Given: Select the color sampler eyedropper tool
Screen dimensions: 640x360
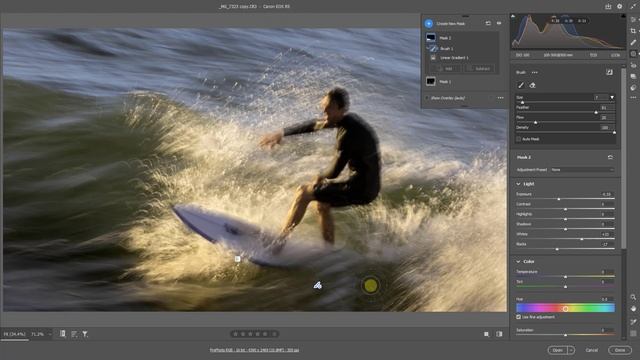Looking at the screenshot, I should pyautogui.click(x=633, y=322).
